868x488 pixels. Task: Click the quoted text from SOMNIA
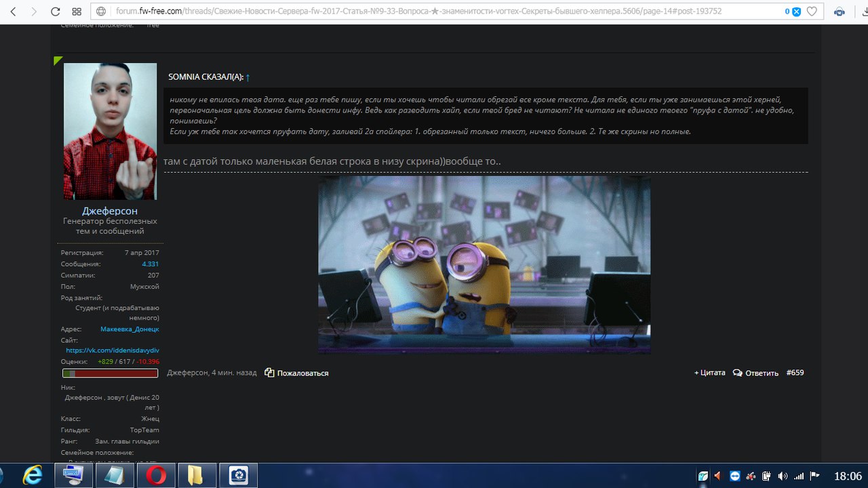pyautogui.click(x=486, y=115)
